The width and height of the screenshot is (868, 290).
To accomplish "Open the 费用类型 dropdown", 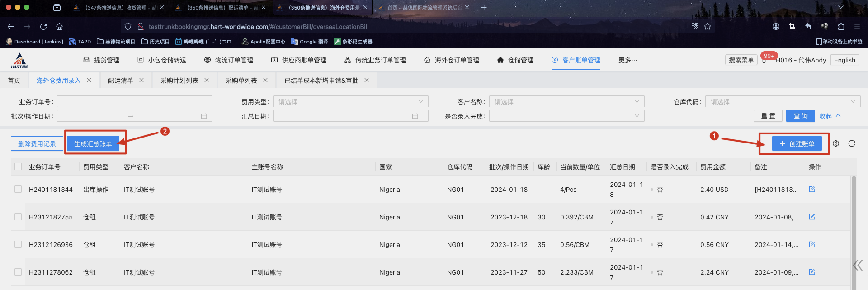I will [350, 102].
